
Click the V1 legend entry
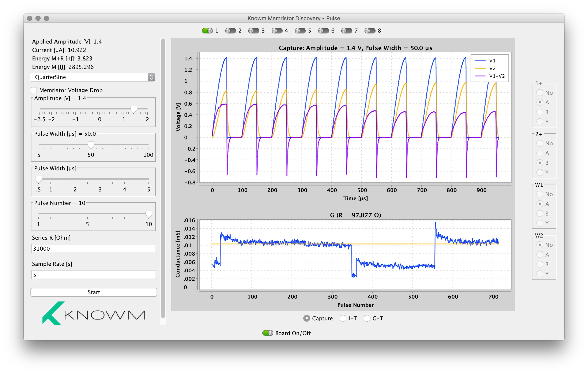(485, 61)
